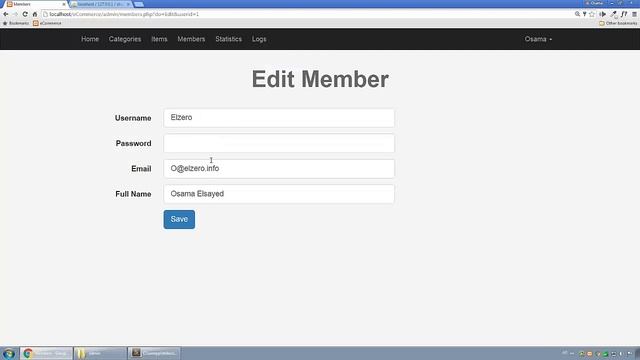The height and width of the screenshot is (360, 640).
Task: Reload the page with the refresh icon
Action: point(25,14)
